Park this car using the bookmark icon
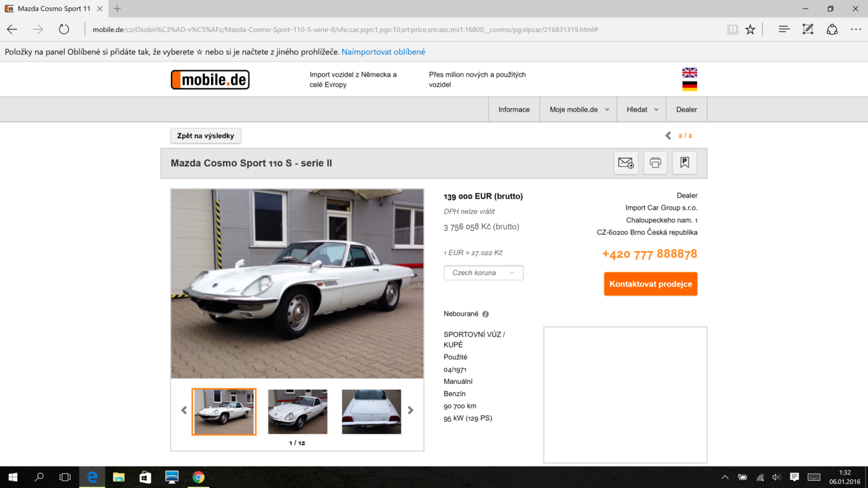The height and width of the screenshot is (488, 868). tap(684, 163)
